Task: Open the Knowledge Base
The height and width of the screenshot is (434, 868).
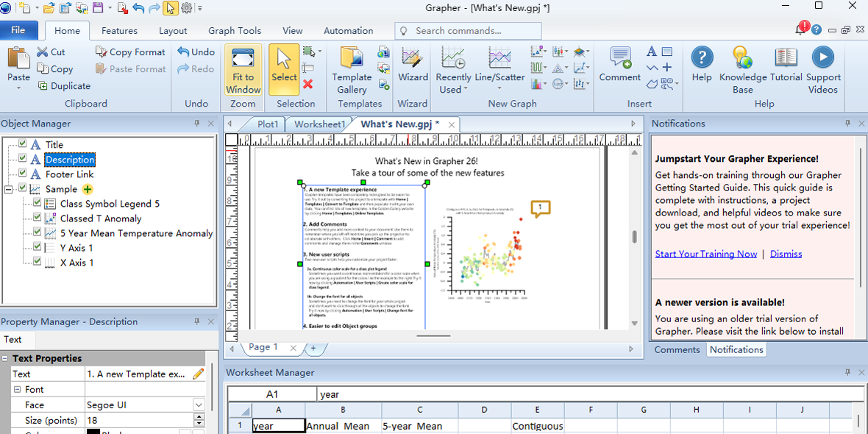Action: (743, 71)
